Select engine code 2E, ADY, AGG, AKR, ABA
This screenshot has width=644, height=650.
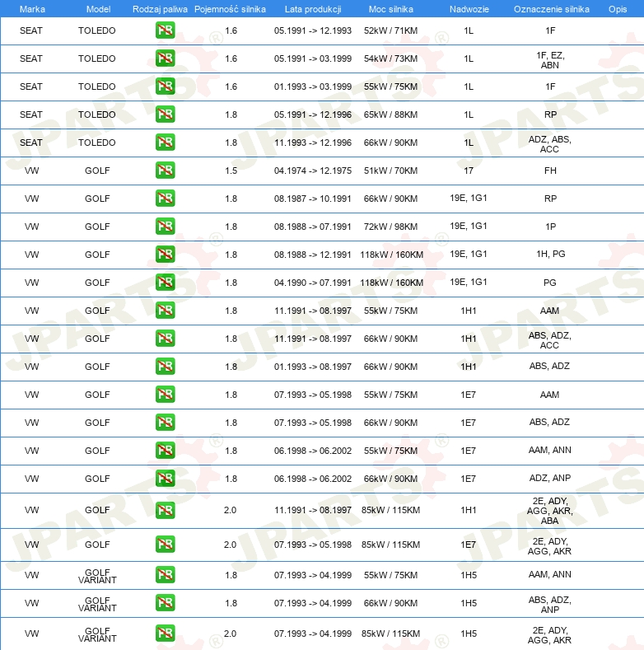550,511
